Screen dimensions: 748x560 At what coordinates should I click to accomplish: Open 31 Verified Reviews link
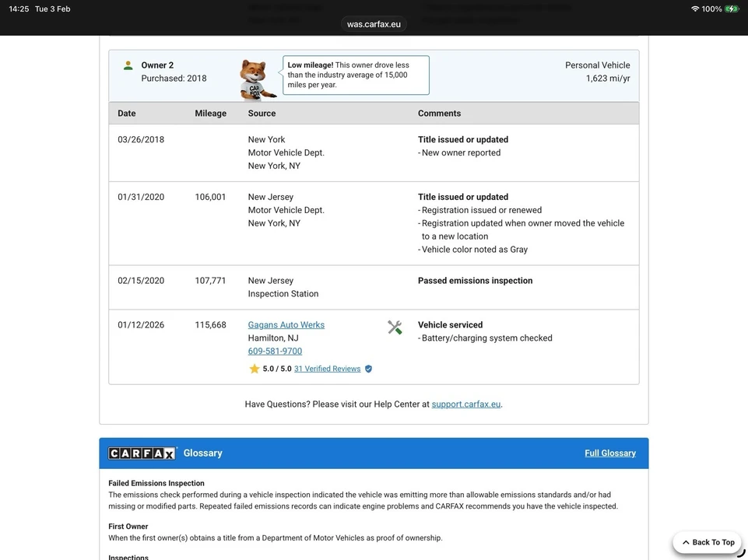pyautogui.click(x=327, y=369)
